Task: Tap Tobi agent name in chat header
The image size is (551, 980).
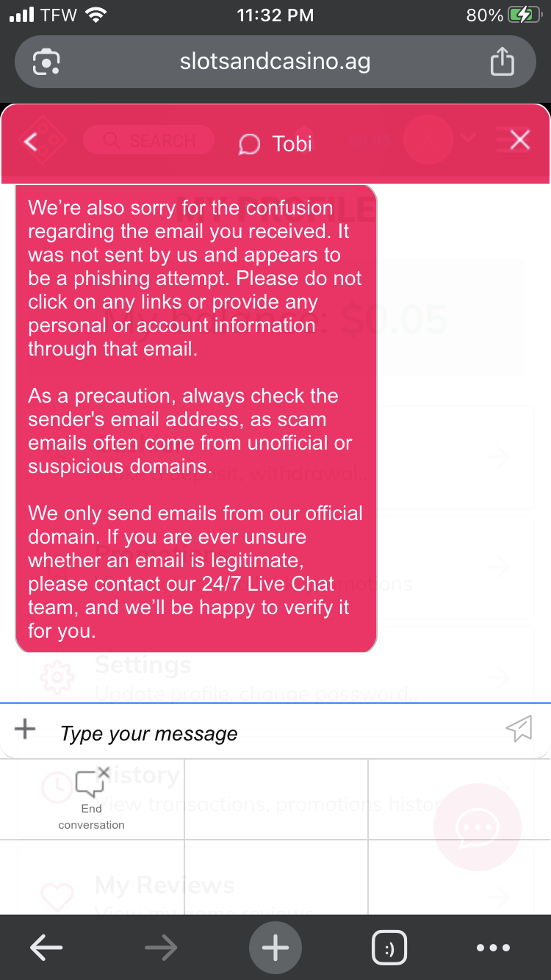Action: [292, 143]
